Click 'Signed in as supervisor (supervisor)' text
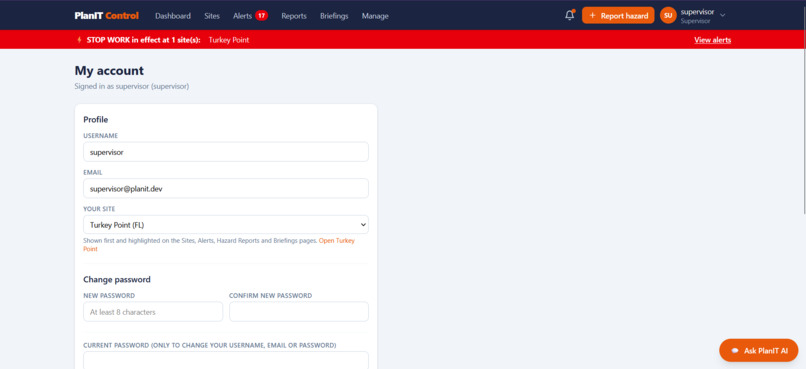The width and height of the screenshot is (806, 369). 132,86
